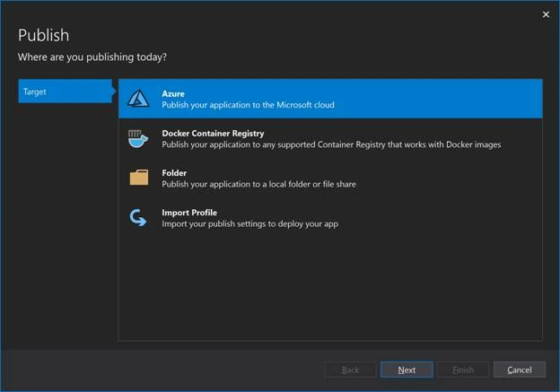Image resolution: width=560 pixels, height=392 pixels.
Task: Click the Folder target icon
Action: click(x=139, y=178)
